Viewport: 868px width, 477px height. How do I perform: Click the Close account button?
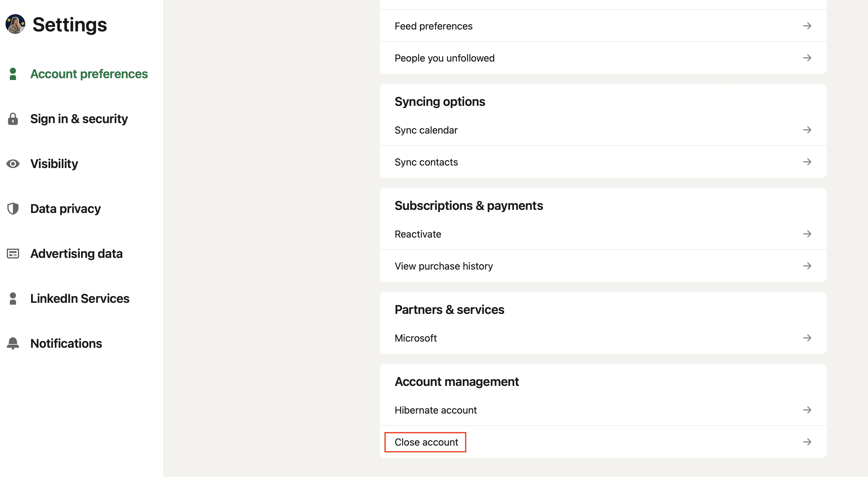point(426,442)
